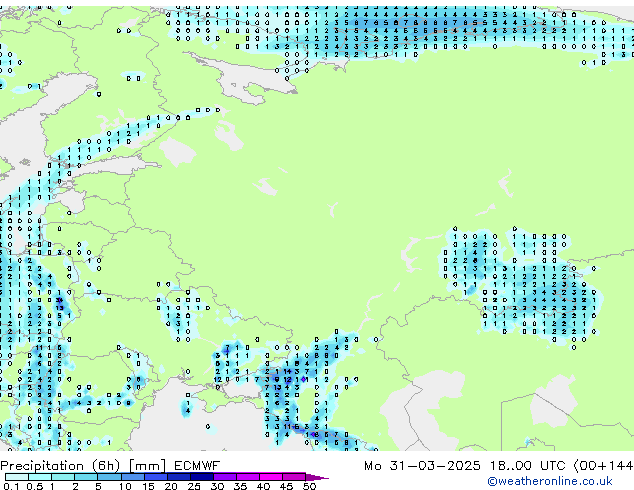This screenshot has height=490, width=634.
Task: Select the 40–45 mm magenta swatch
Action: [x=271, y=477]
